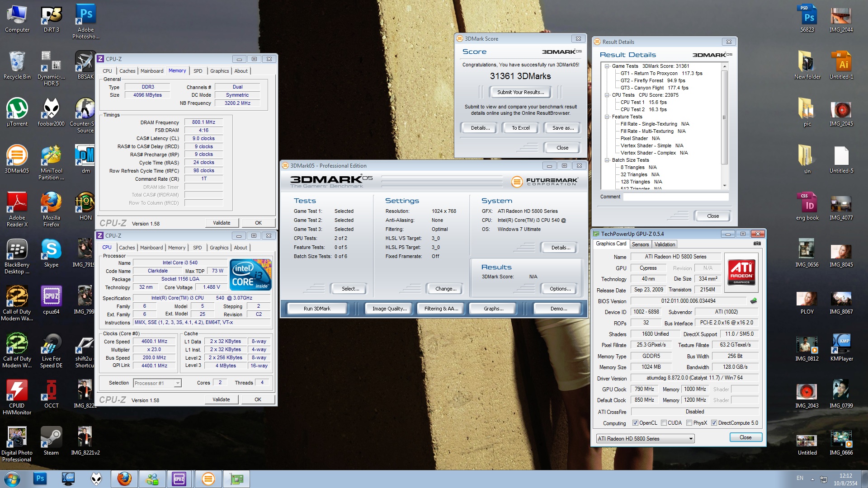868x488 pixels.
Task: Collapse the Game Tests tree node
Action: (607, 66)
